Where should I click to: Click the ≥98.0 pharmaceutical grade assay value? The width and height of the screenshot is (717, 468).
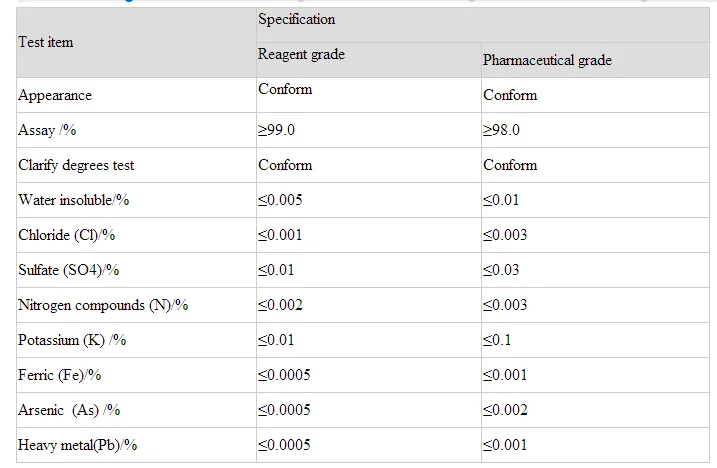coord(501,130)
